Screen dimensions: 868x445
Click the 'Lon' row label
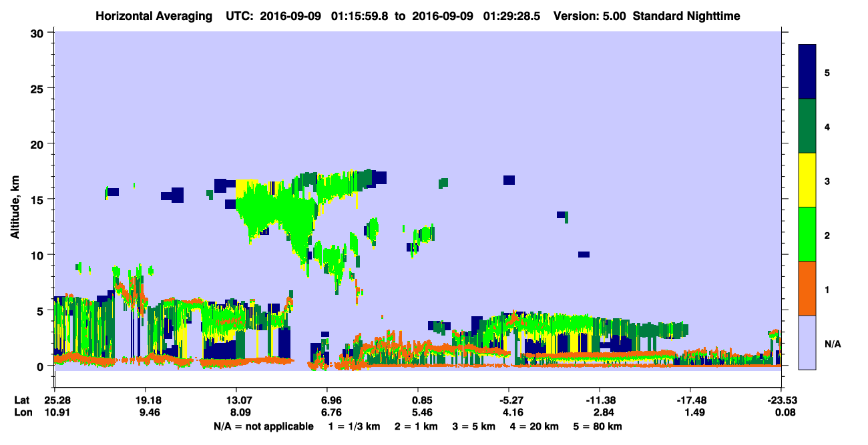(22, 413)
